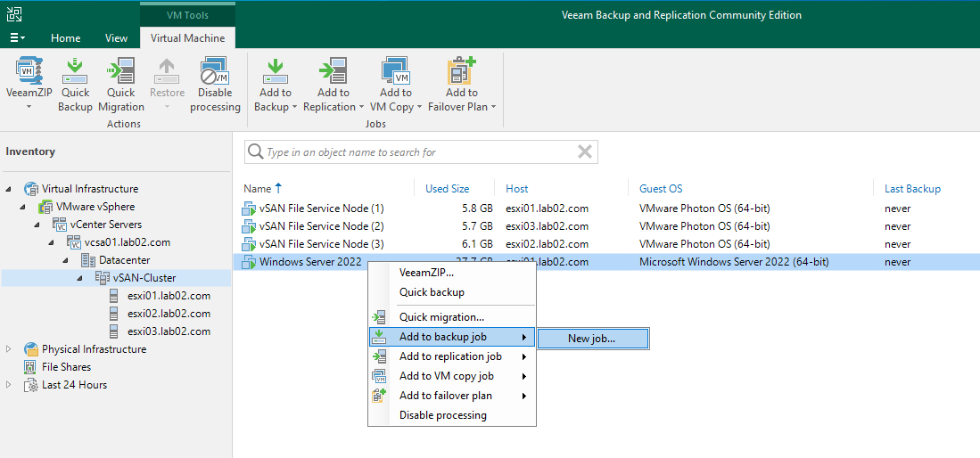
Task: Click Add to Failover Plan ribbon icon
Action: 461,70
